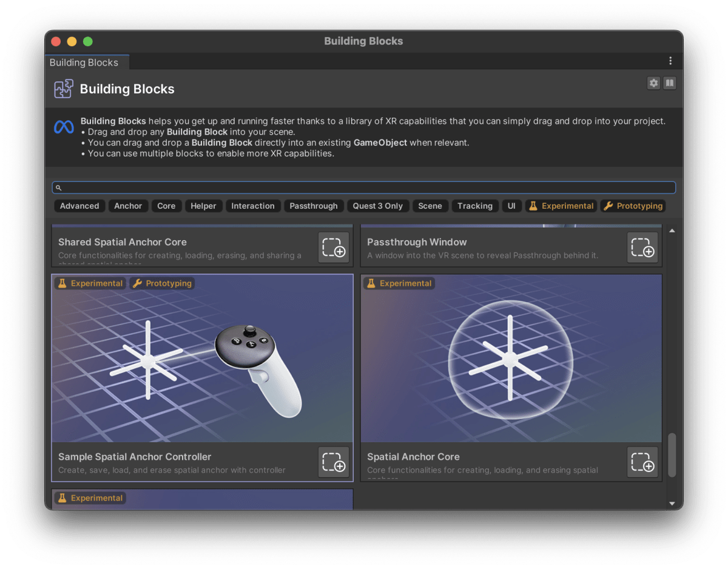Screen dimensions: 728x569
Task: Toggle the Quest 3 Only filter
Action: point(378,206)
